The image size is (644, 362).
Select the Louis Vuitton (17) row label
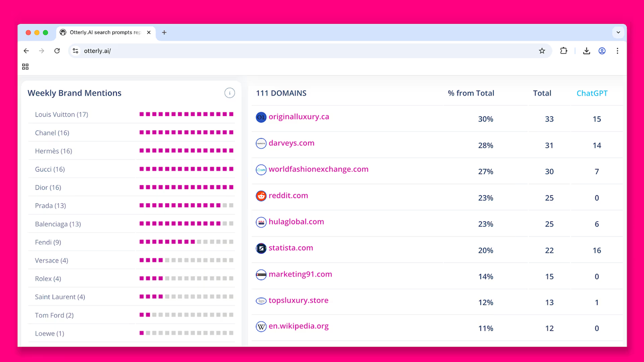click(x=61, y=115)
